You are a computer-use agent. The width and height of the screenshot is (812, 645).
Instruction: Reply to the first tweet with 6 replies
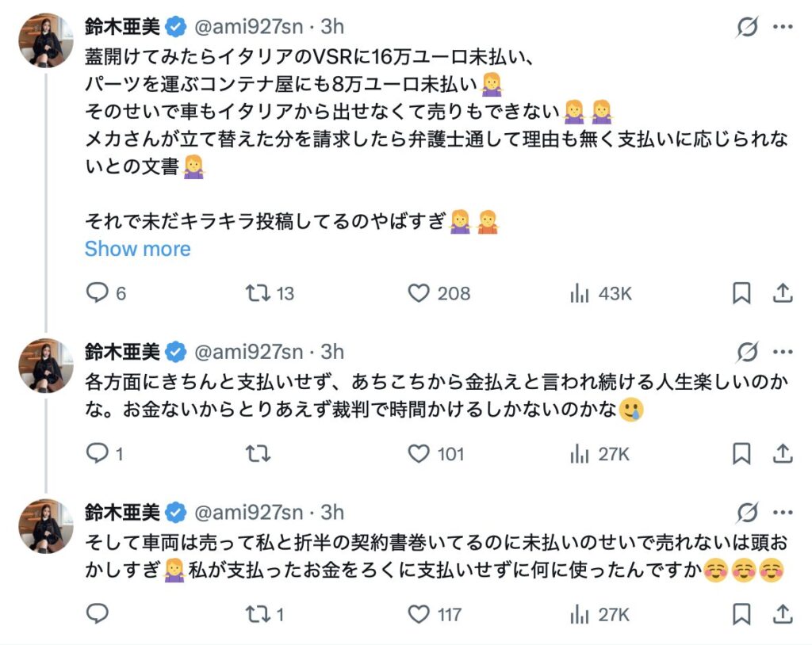click(97, 294)
